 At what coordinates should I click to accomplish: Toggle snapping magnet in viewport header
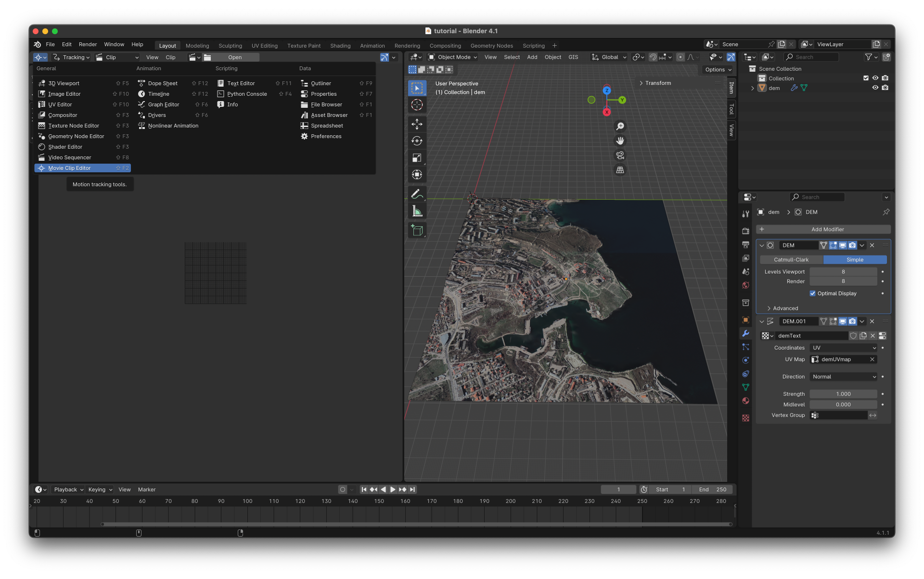(x=653, y=57)
